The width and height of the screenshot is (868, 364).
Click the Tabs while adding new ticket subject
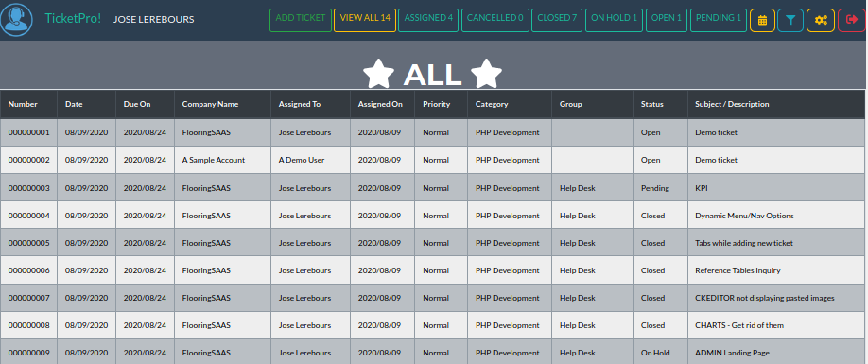coord(744,243)
